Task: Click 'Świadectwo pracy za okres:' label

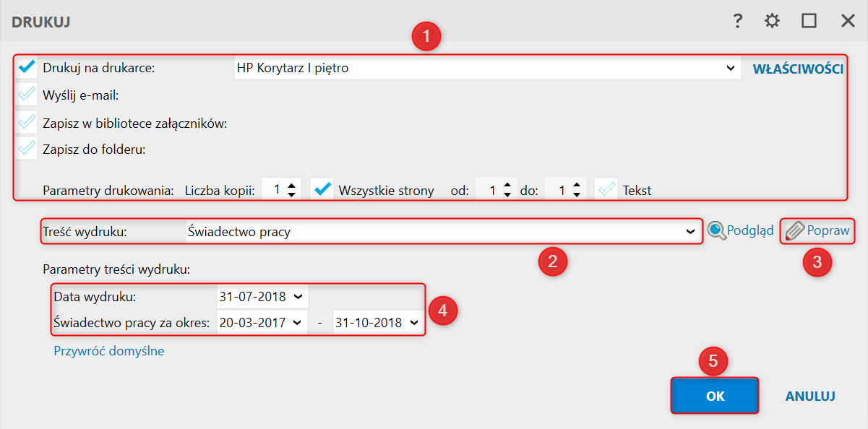Action: [132, 323]
